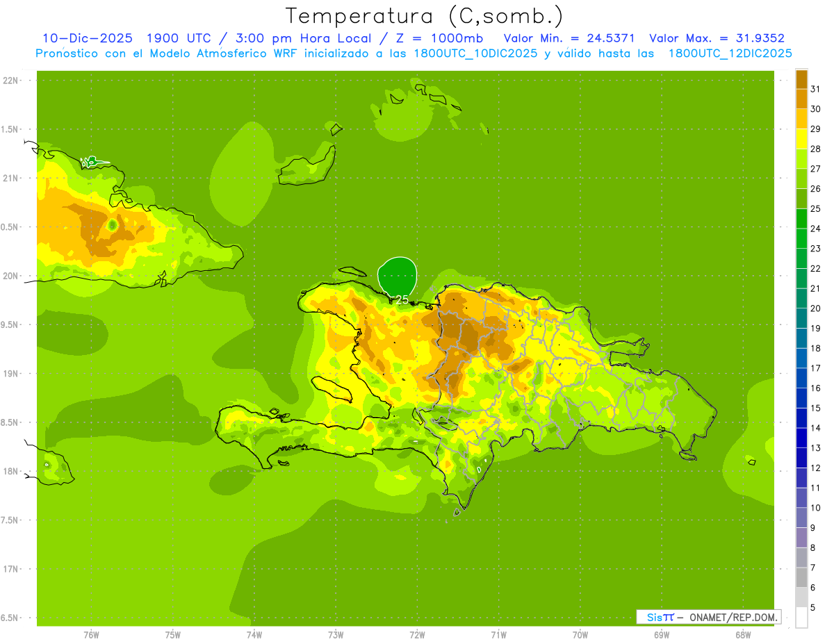Select teal legend swatch between 19 and 20
The width and height of the screenshot is (834, 644).
(801, 318)
